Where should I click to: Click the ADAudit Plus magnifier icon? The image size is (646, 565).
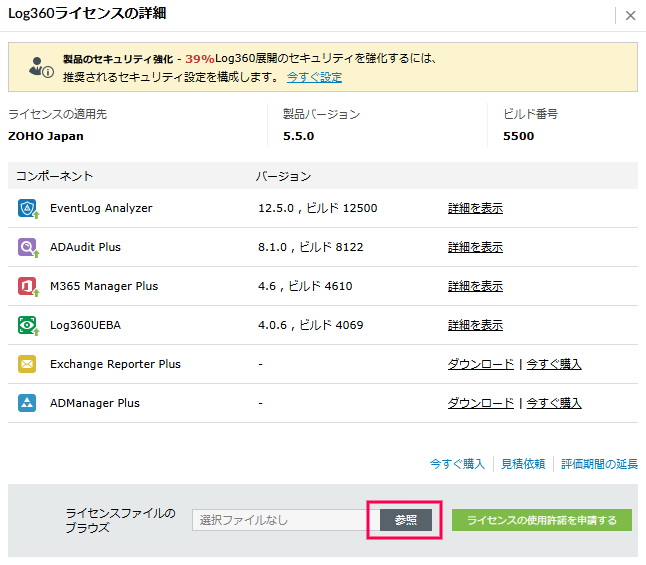[27, 247]
